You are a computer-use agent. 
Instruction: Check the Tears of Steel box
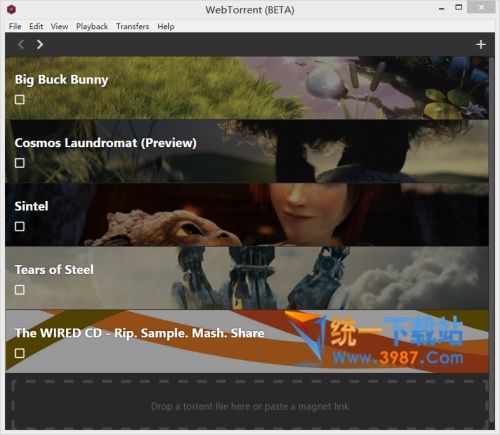(x=20, y=290)
